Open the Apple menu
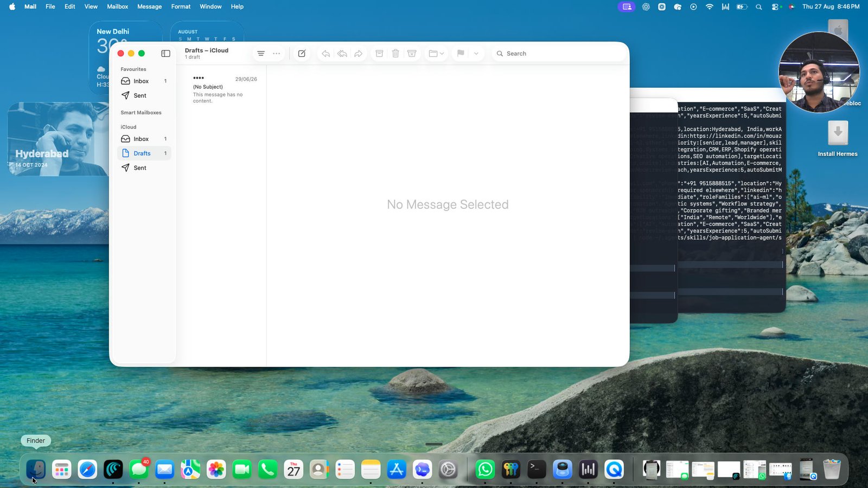Screen dimensions: 868x488 (12, 7)
